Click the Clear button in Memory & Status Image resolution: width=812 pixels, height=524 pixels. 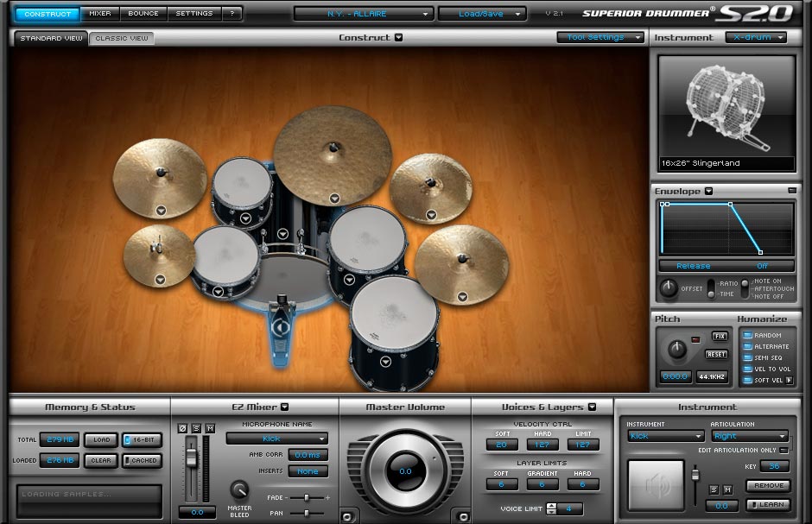click(101, 460)
